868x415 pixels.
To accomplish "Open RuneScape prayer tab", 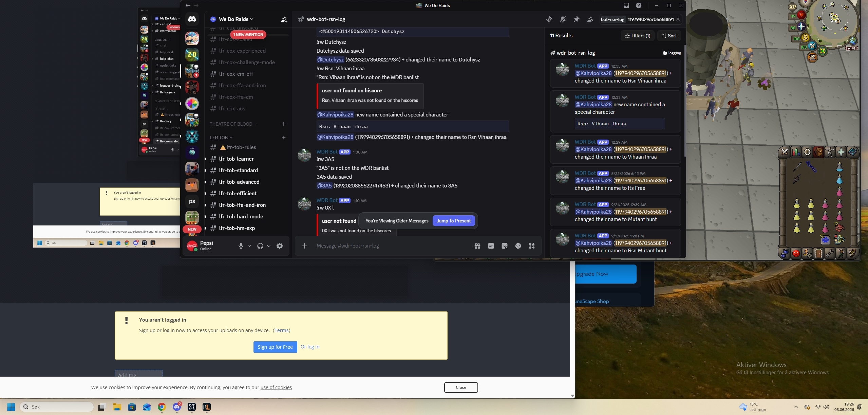I will [x=841, y=152].
